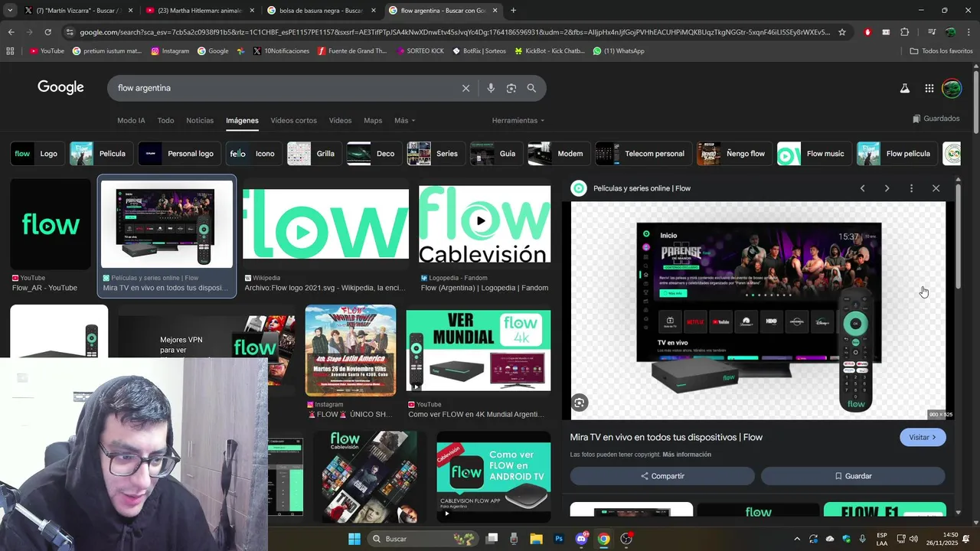Image resolution: width=980 pixels, height=551 pixels.
Task: Expand the Herramientas dropdown
Action: (518, 121)
